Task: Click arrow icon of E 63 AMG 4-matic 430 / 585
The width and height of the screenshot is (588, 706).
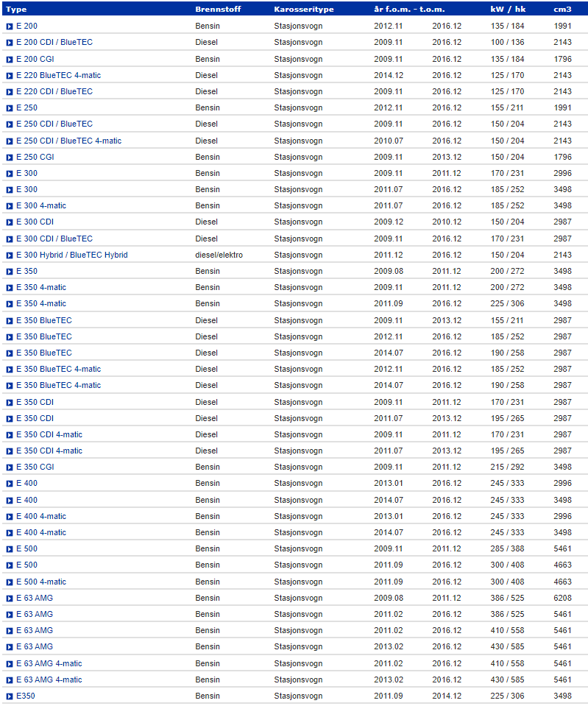Action: [x=10, y=680]
